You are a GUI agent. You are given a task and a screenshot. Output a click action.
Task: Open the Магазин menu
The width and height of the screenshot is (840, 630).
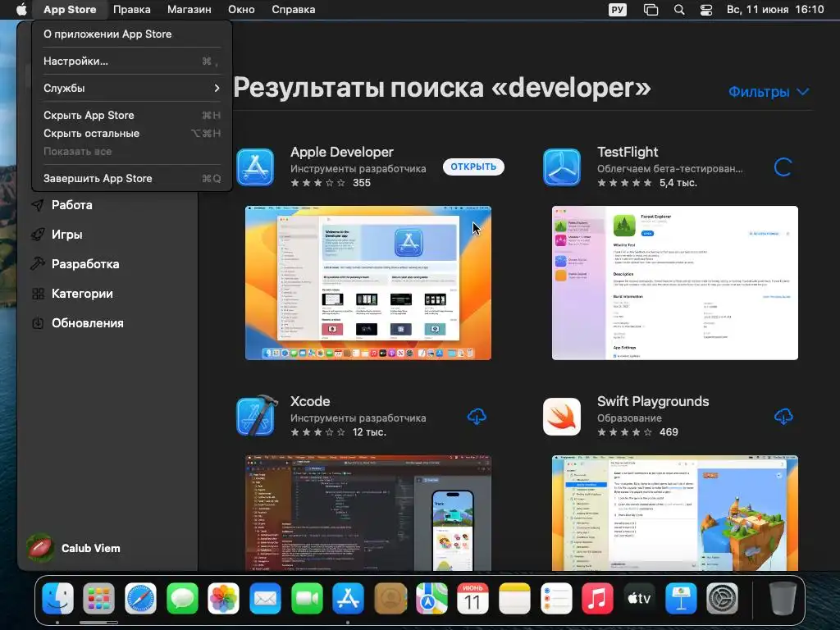pyautogui.click(x=189, y=10)
